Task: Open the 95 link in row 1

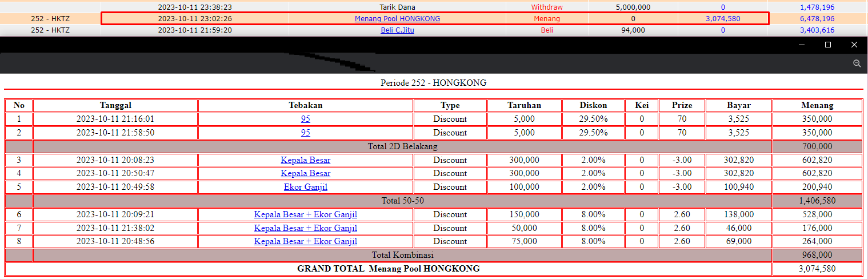Action: point(306,119)
